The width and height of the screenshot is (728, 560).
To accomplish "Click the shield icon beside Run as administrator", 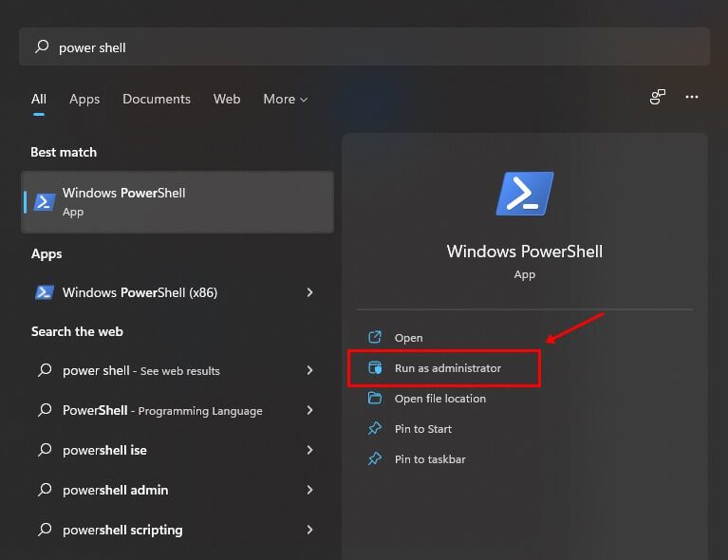I will [375, 367].
